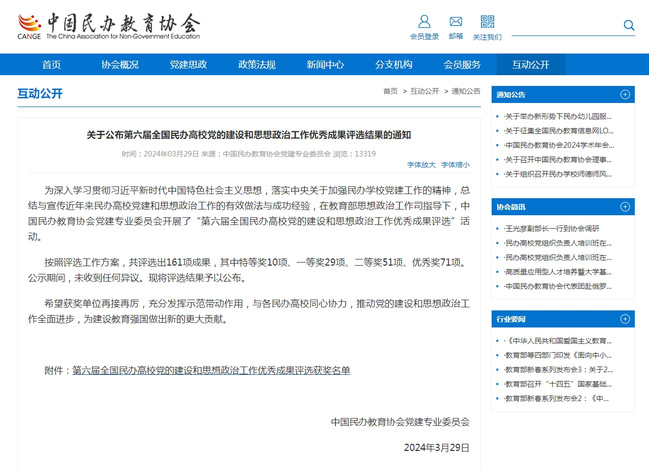Open the 关注我们 QR code icon
Screen dimensions: 649x469
tap(487, 21)
